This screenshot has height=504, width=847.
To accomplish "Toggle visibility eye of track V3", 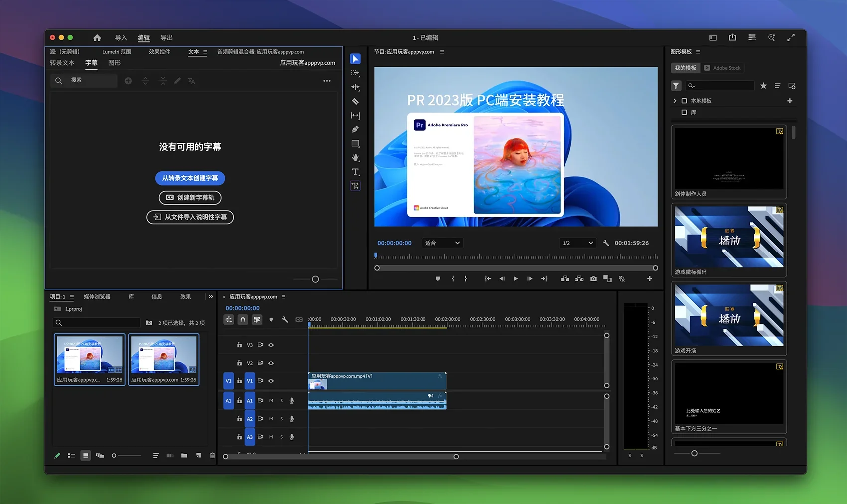I will (271, 345).
